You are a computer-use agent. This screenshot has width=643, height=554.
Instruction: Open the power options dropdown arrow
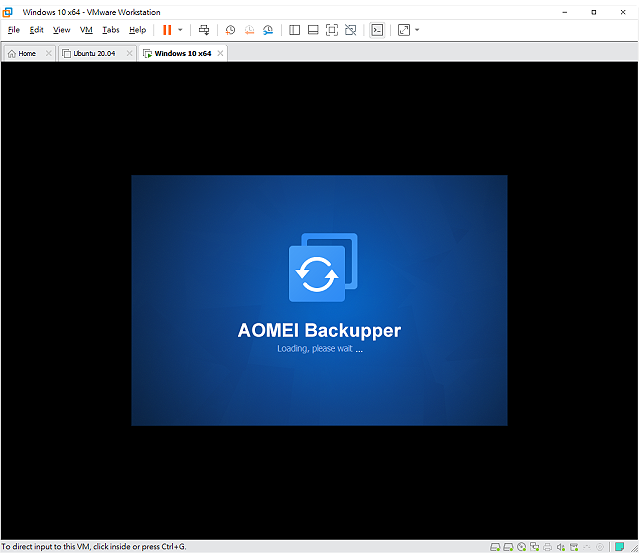point(180,30)
